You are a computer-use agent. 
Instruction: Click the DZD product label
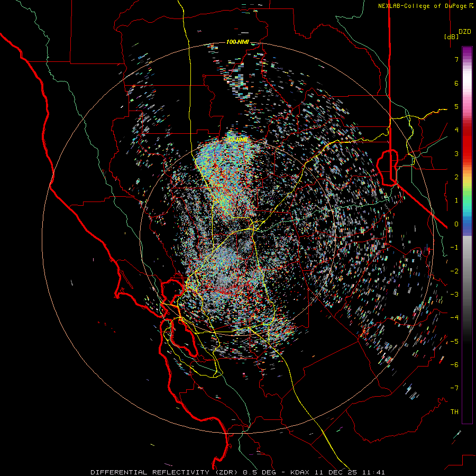[465, 32]
